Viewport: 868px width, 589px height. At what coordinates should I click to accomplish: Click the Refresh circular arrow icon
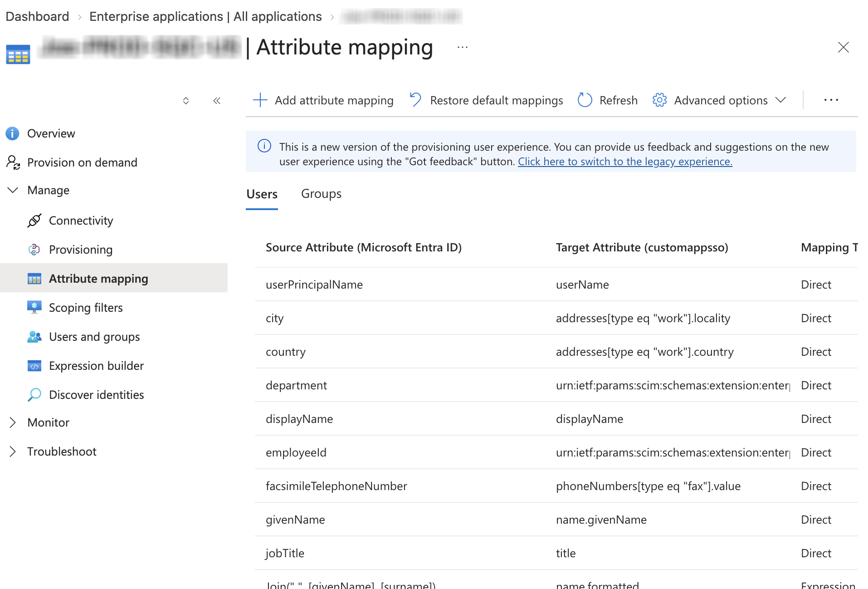585,100
